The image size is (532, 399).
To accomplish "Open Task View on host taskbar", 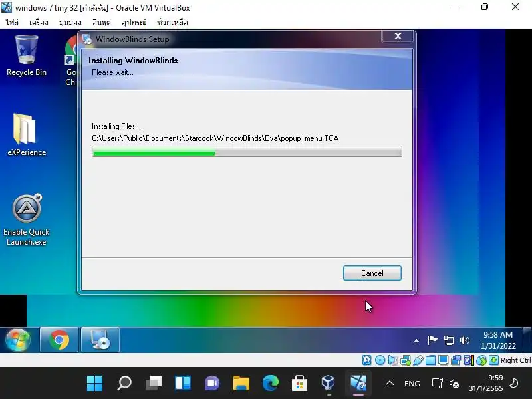I will (154, 384).
